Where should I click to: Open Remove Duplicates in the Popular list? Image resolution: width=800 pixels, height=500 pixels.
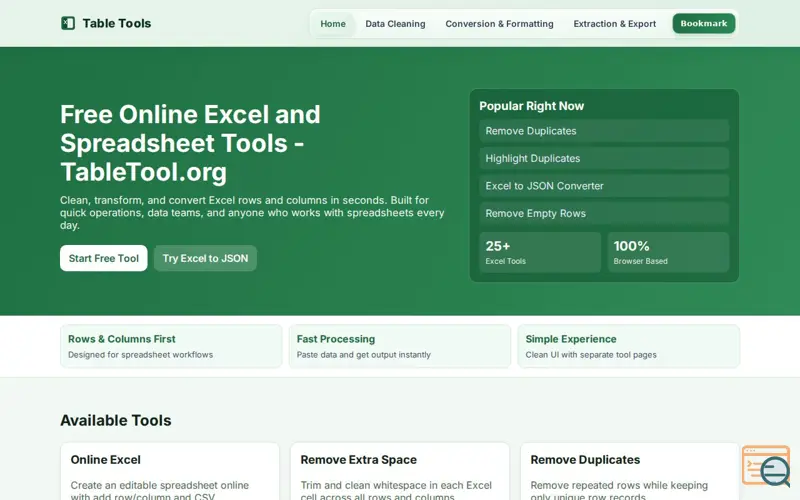tap(604, 131)
